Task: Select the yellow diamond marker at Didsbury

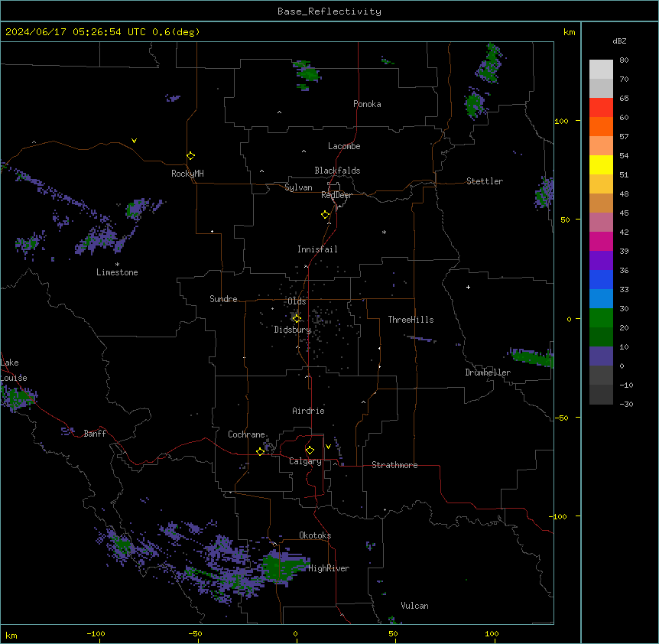Action: click(297, 318)
